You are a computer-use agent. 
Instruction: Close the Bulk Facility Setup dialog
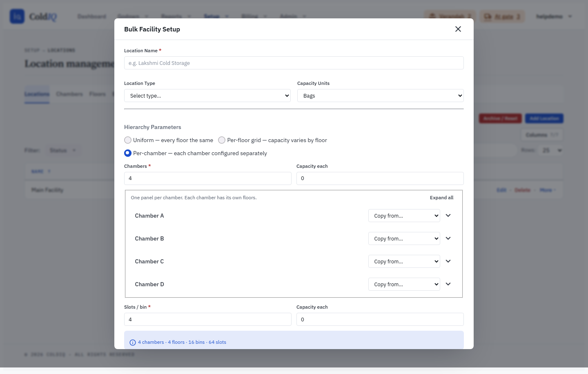point(458,29)
